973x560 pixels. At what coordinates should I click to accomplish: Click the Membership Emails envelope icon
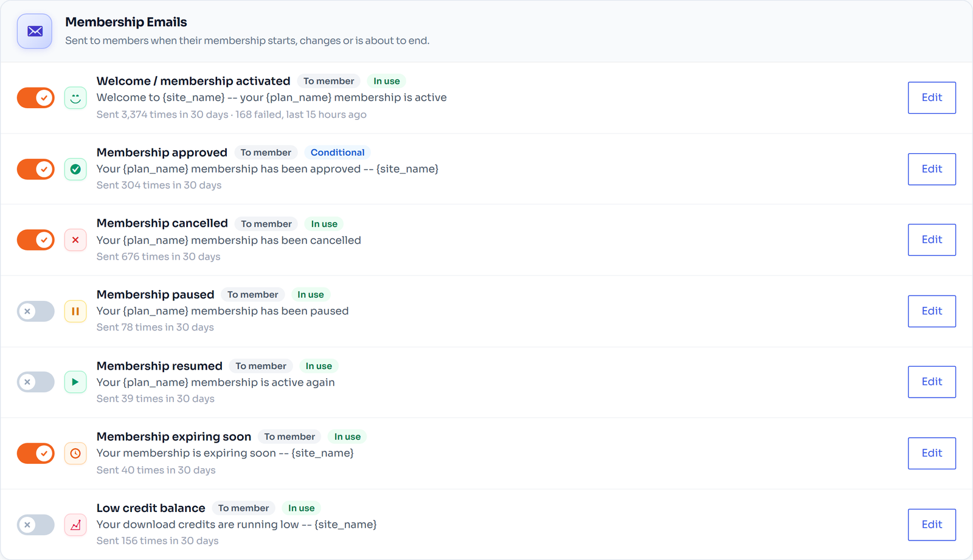[35, 31]
